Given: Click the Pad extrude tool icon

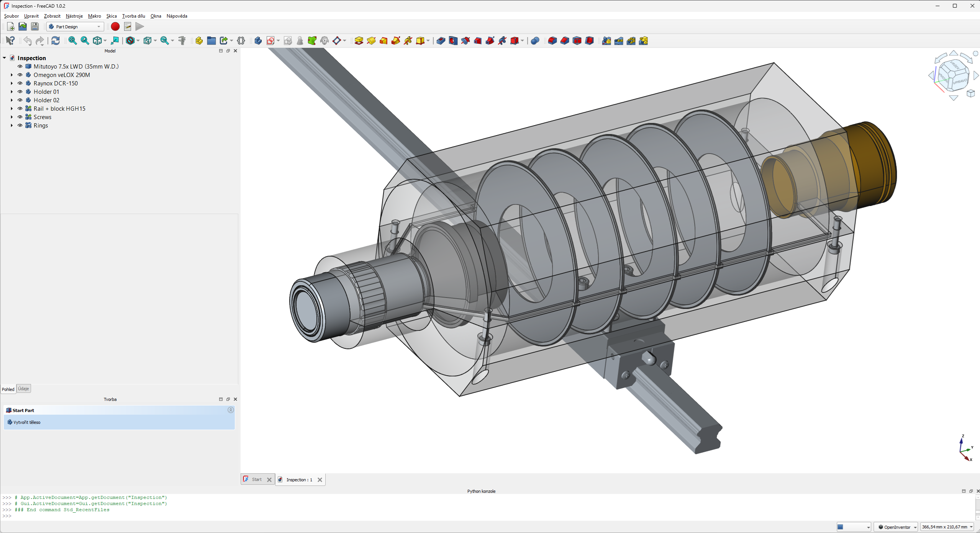Looking at the screenshot, I should coord(359,41).
